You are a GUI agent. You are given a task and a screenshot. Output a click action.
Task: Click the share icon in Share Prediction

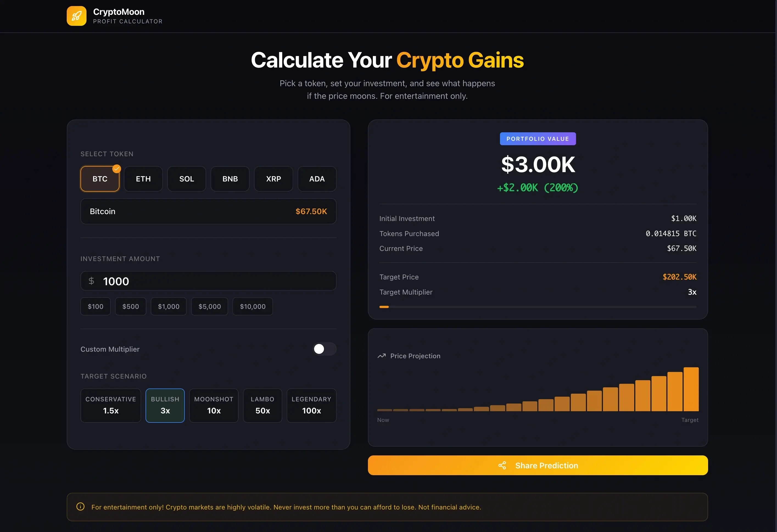[502, 466]
